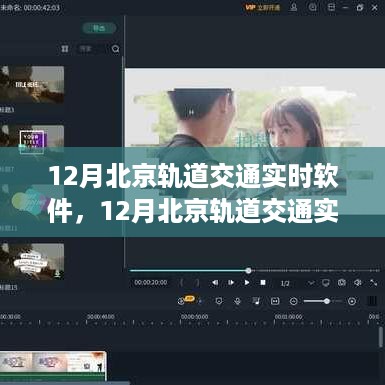Screen dimensions: 385x385
Task: Zoom out timeline with minus icon
Action: pos(294,301)
